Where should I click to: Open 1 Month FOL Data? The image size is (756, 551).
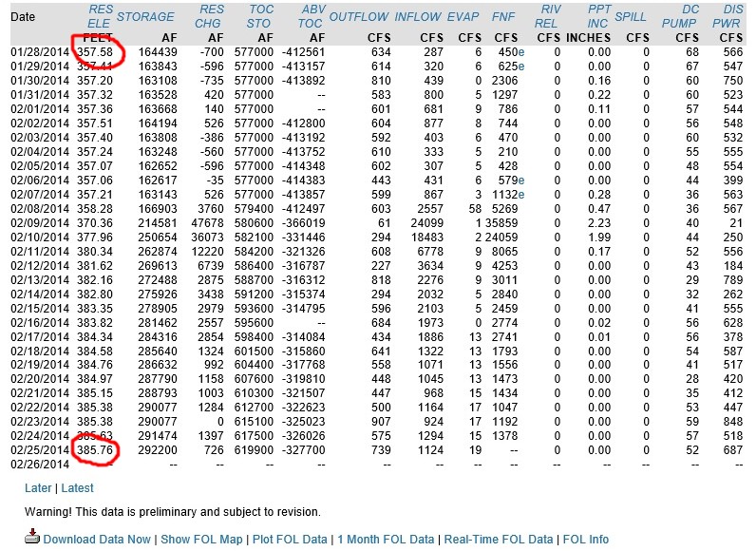click(x=386, y=540)
